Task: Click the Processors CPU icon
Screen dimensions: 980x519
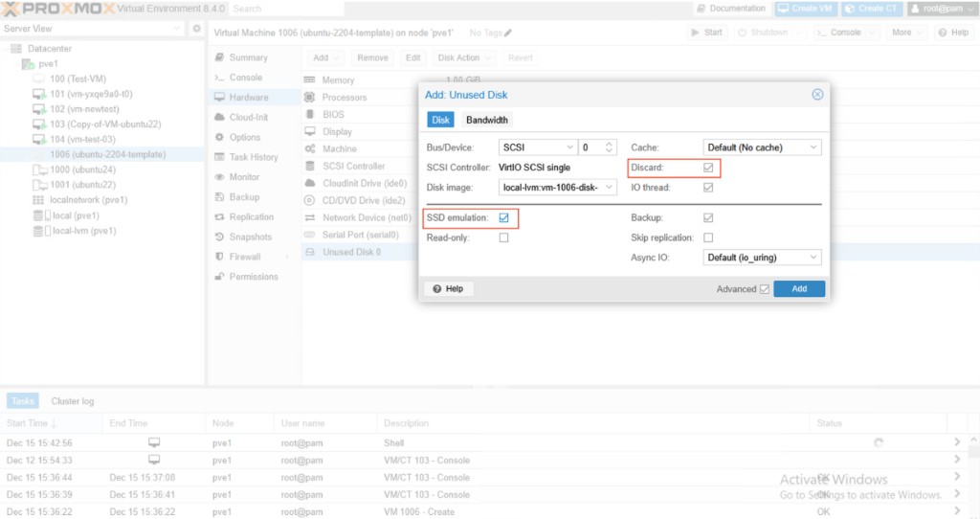Action: [309, 97]
